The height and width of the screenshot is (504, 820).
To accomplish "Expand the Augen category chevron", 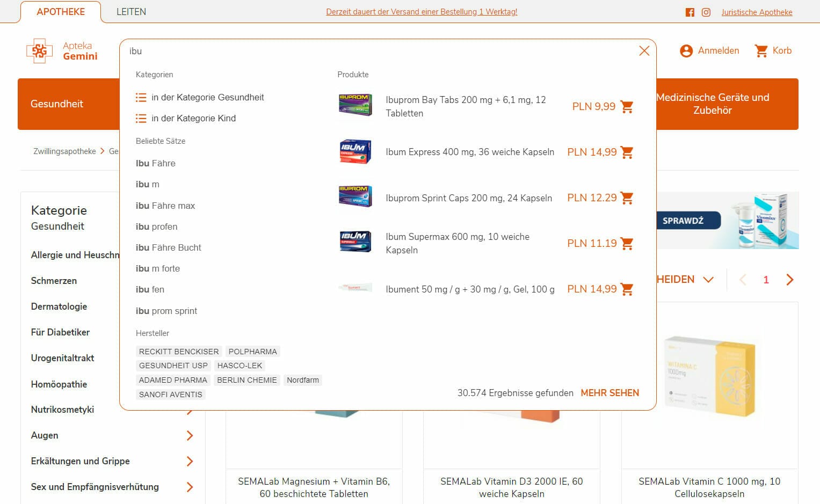I will [190, 435].
